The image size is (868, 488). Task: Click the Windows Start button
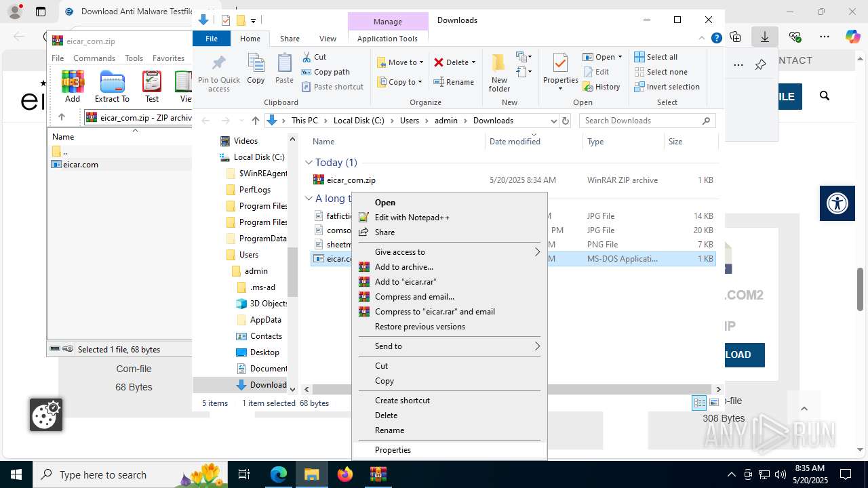pos(16,474)
